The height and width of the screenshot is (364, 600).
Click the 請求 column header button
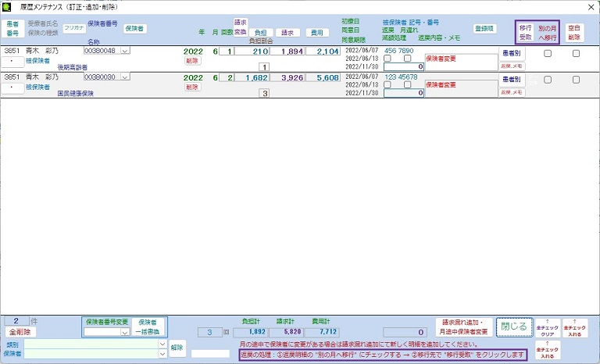tap(287, 33)
